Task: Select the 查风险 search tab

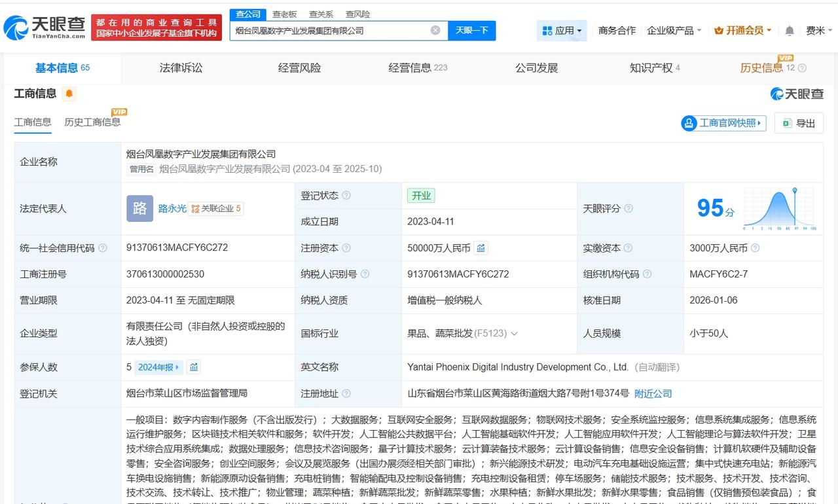Action: click(x=357, y=14)
